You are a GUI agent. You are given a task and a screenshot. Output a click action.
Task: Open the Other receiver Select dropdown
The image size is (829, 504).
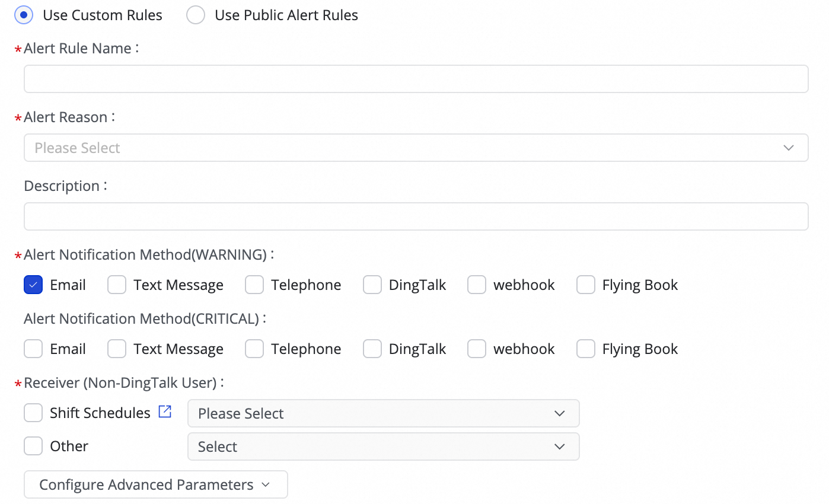[383, 446]
